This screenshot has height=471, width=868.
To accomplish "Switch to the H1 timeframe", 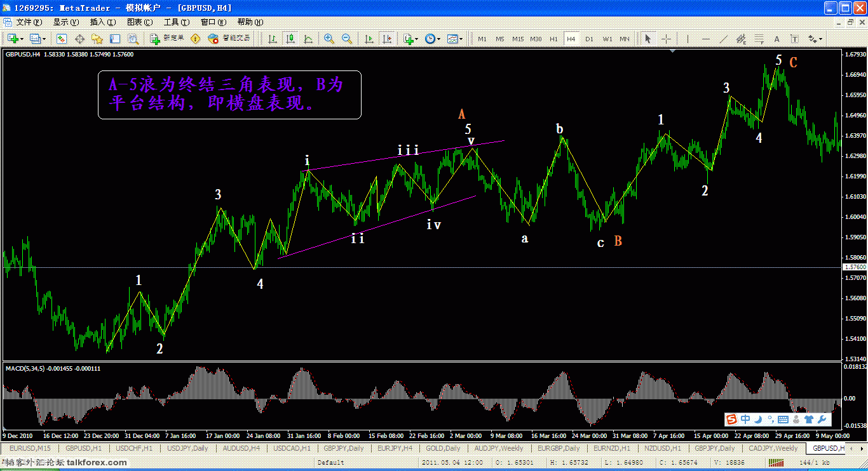I will pos(553,39).
